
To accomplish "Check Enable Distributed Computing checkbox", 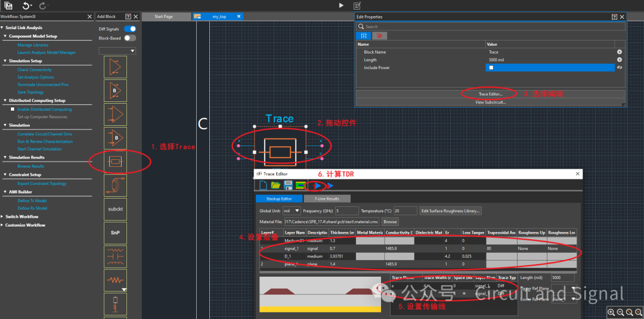I will [13, 109].
